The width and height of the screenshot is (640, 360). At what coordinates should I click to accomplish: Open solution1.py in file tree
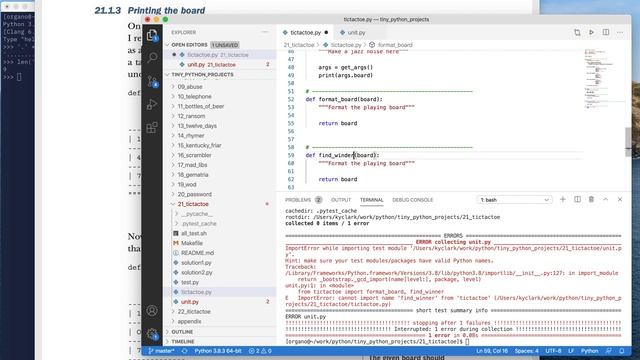click(220, 262)
